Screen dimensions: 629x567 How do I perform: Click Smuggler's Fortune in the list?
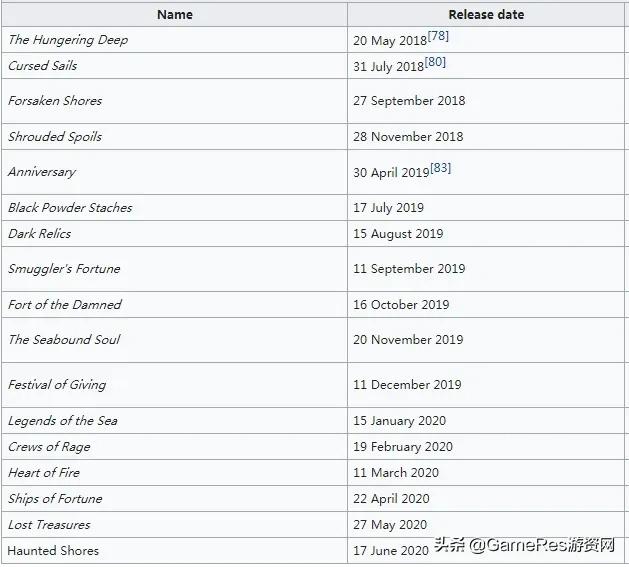pyautogui.click(x=64, y=269)
